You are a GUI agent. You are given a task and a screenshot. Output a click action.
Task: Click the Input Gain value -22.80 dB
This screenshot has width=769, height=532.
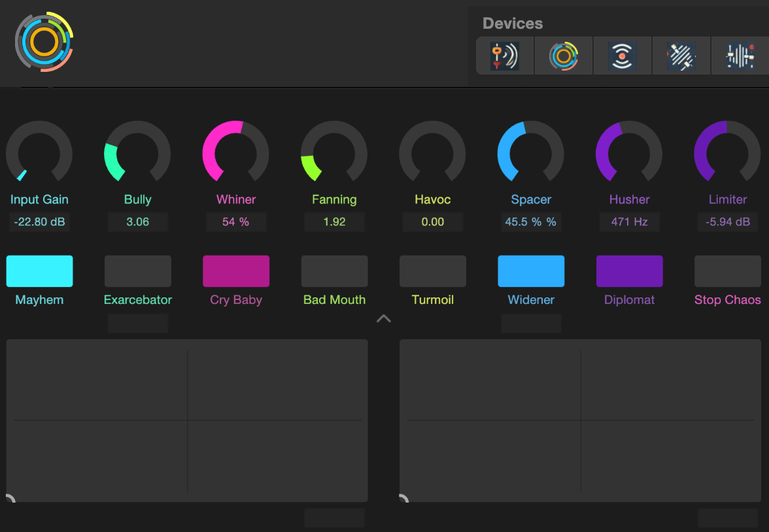[x=39, y=222]
